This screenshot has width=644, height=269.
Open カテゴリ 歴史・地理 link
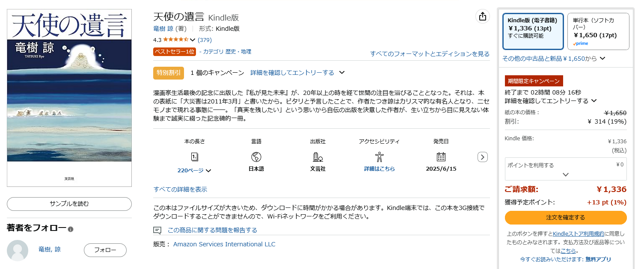pos(227,52)
